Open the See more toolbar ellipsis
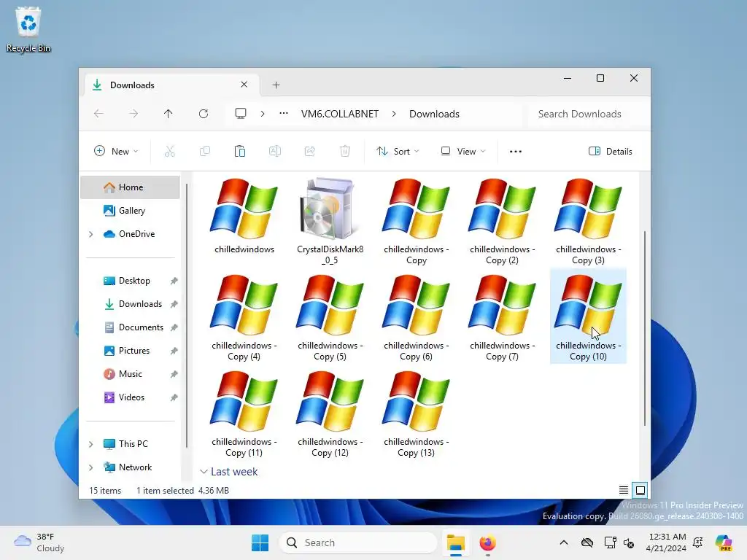Screen dimensions: 747x560 coord(516,152)
